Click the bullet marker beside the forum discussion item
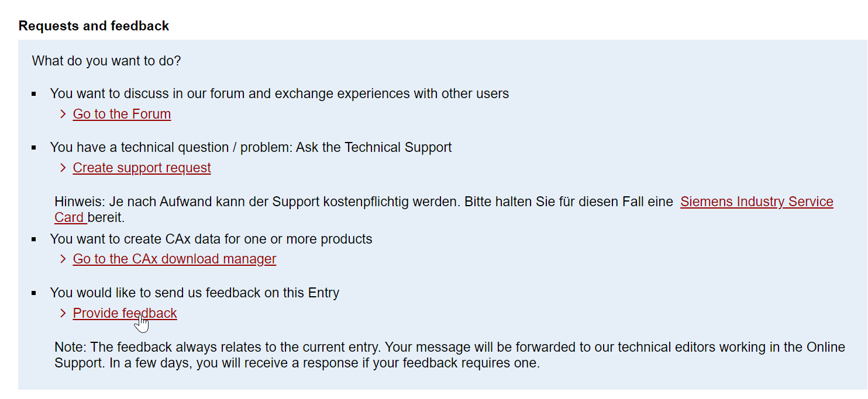Viewport: 868px width, 399px height. click(x=35, y=94)
